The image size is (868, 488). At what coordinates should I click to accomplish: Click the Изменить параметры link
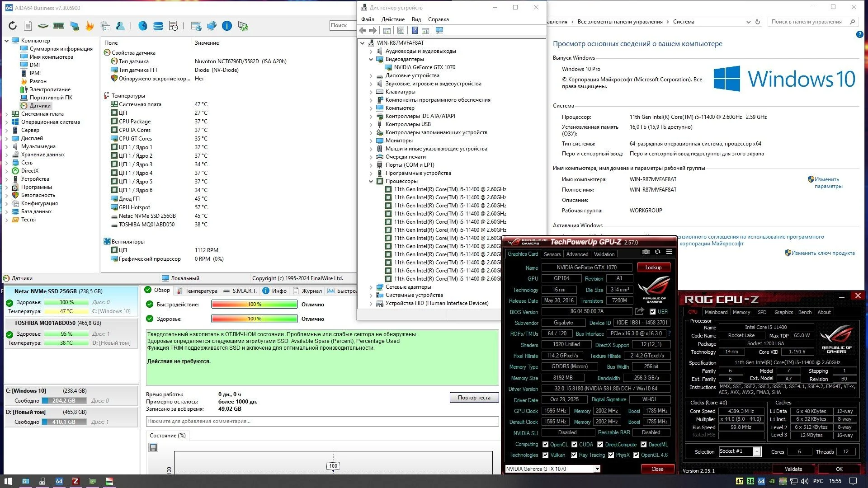coord(828,183)
